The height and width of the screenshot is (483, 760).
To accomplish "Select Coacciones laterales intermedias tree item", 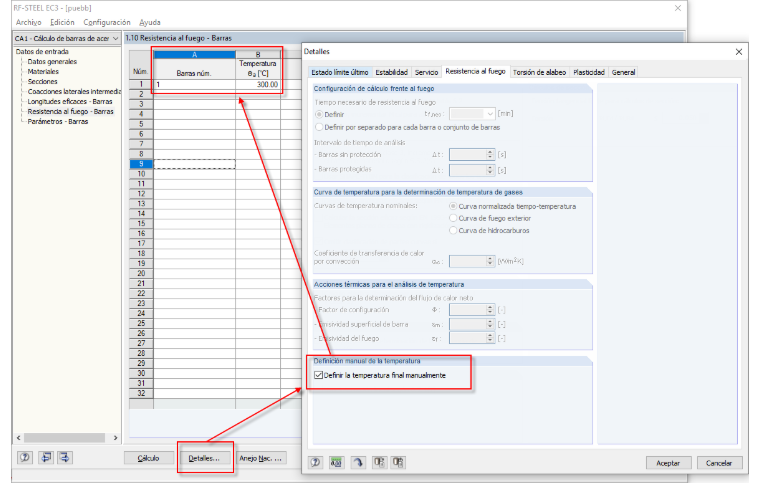I will (74, 91).
